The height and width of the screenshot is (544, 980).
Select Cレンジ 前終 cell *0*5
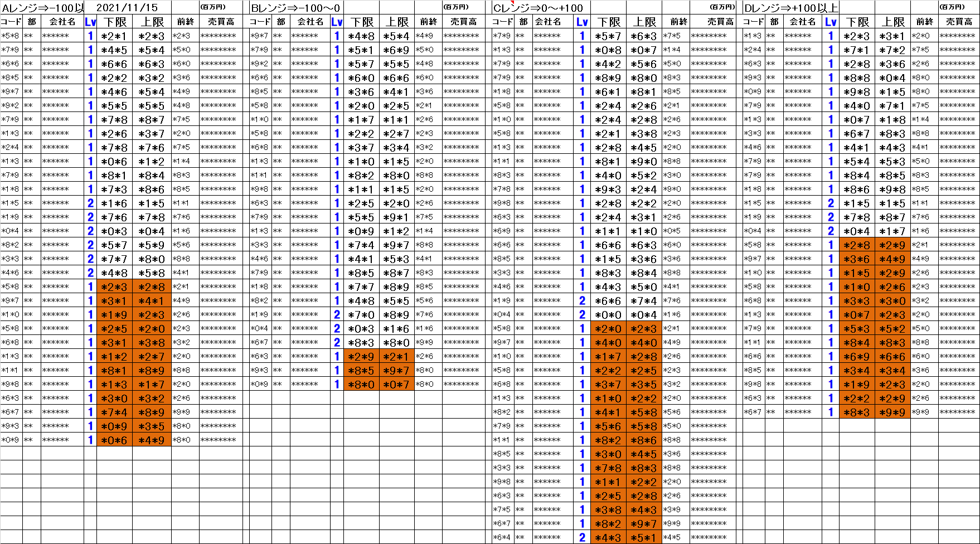pyautogui.click(x=676, y=231)
